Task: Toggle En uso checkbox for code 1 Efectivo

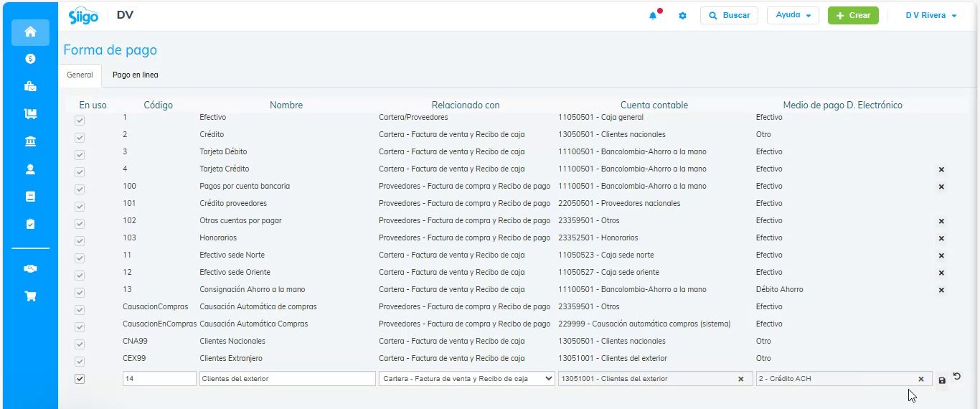Action: click(x=80, y=121)
